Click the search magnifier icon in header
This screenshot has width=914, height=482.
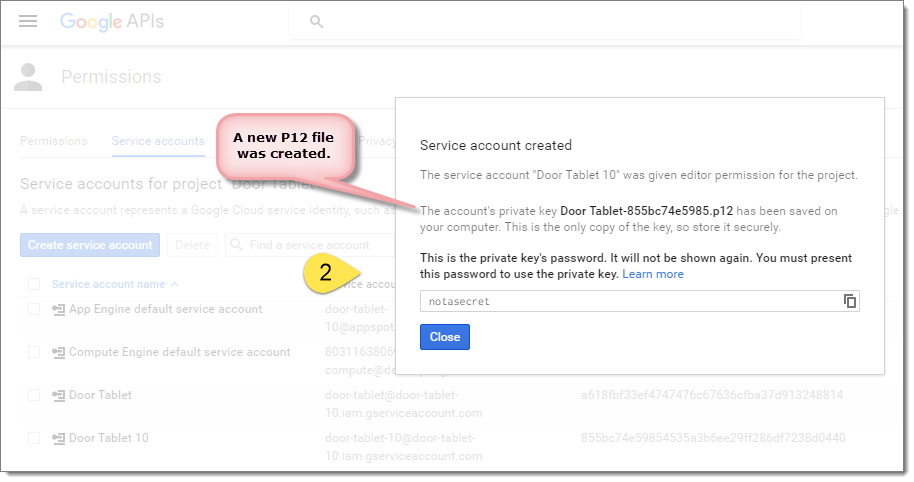tap(317, 21)
